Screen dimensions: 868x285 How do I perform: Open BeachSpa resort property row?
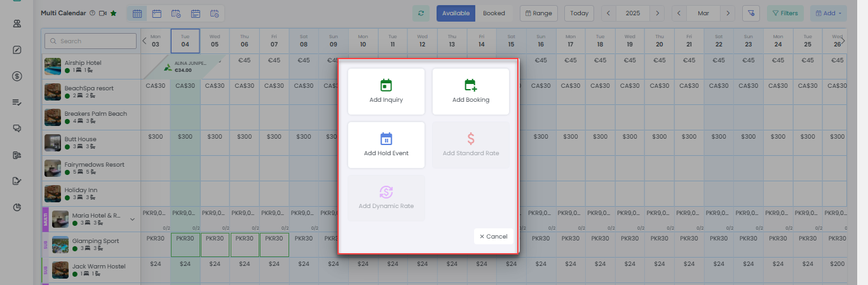click(x=91, y=92)
